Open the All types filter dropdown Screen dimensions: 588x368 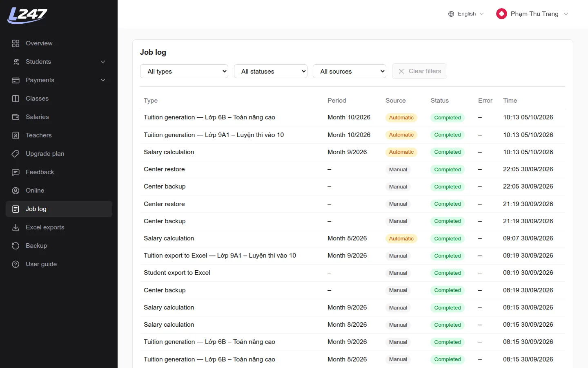point(184,71)
